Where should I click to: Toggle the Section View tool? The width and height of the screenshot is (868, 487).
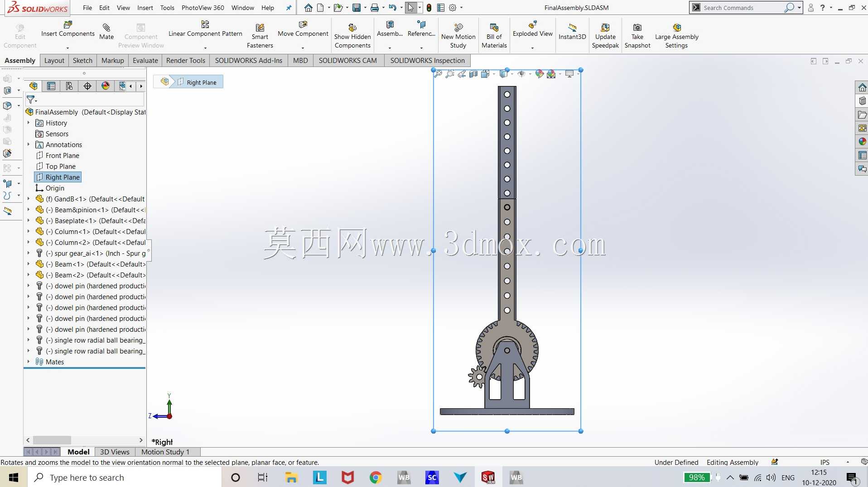click(473, 74)
